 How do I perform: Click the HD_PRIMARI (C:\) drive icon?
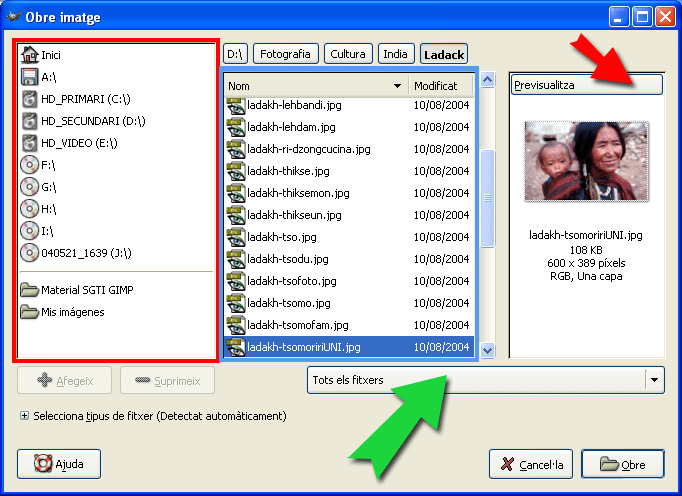tap(30, 99)
